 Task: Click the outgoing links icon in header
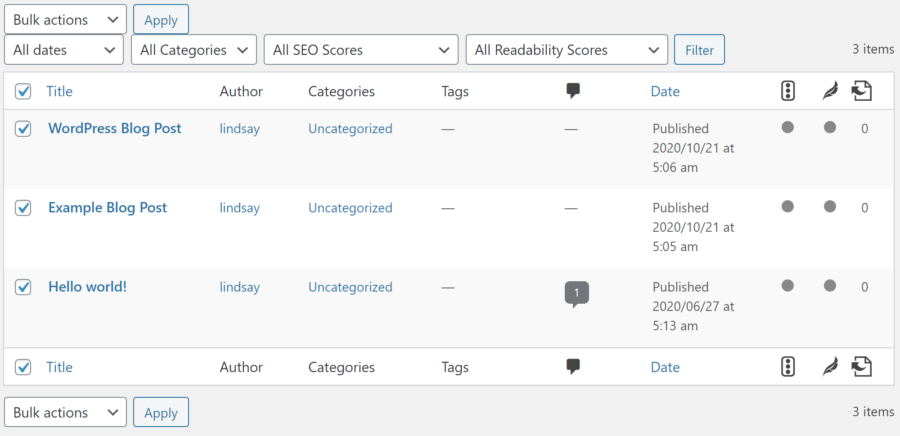click(x=862, y=91)
